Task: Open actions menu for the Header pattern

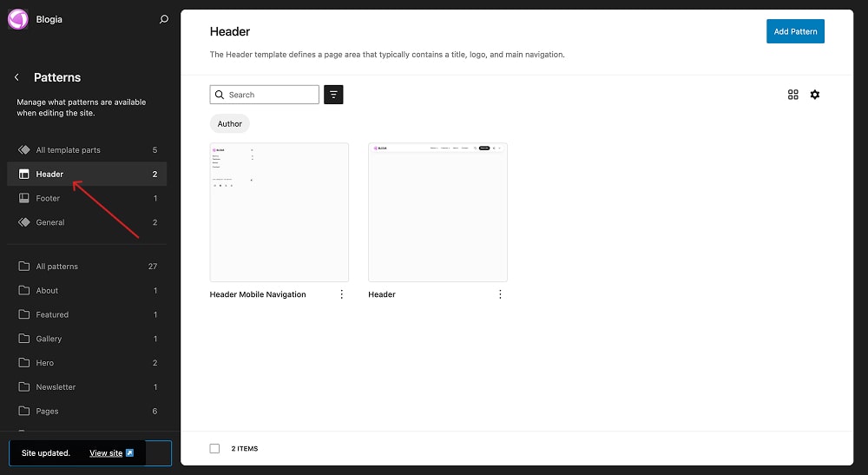Action: point(500,294)
